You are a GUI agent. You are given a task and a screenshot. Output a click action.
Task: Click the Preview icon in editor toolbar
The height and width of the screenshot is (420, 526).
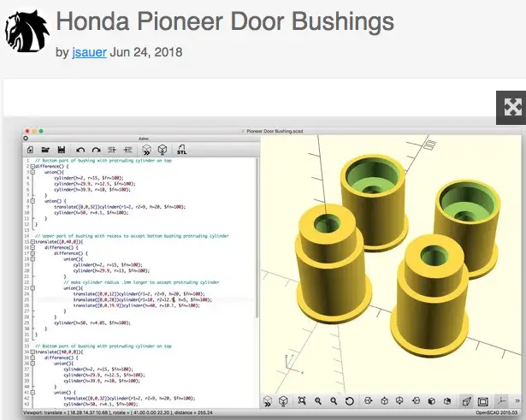(x=146, y=150)
